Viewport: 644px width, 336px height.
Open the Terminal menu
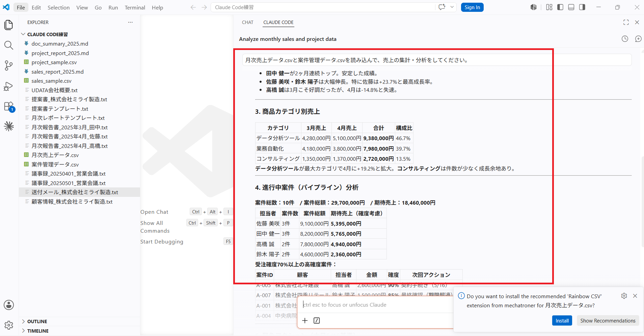point(135,7)
